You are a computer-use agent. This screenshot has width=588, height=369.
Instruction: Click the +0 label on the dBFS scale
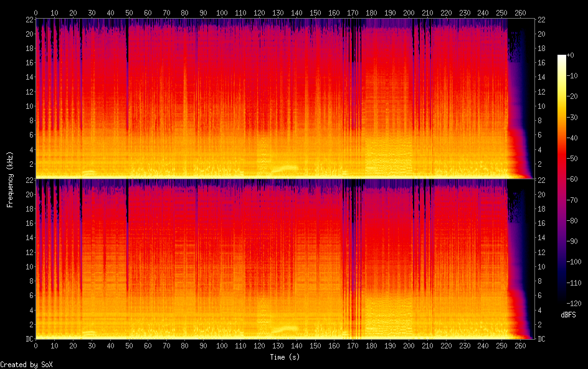(571, 55)
